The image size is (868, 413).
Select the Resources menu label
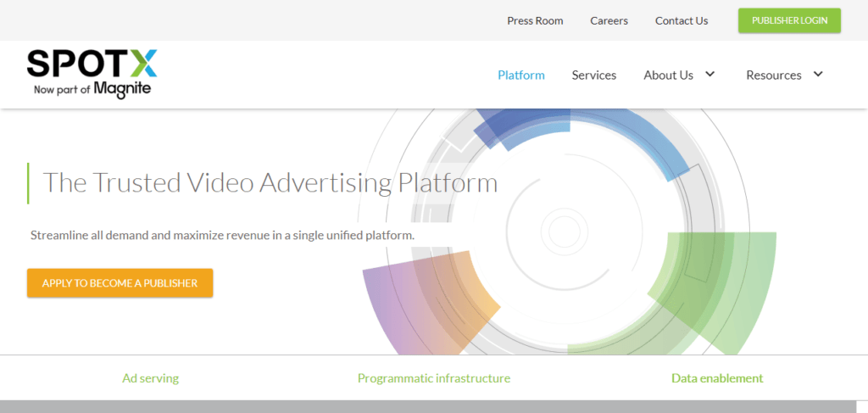coord(773,75)
